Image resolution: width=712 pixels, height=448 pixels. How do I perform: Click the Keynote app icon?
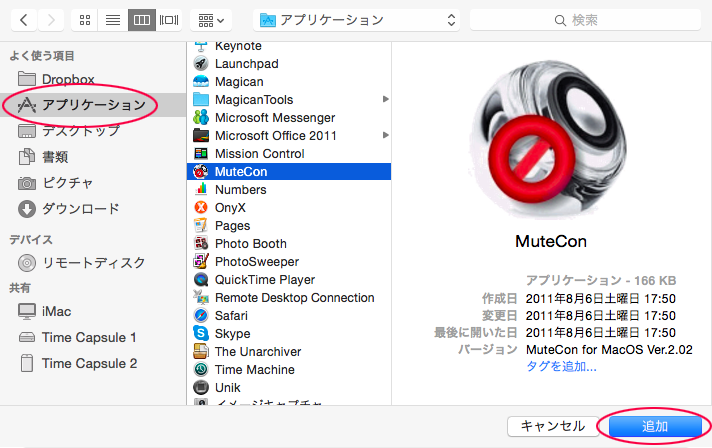point(201,46)
